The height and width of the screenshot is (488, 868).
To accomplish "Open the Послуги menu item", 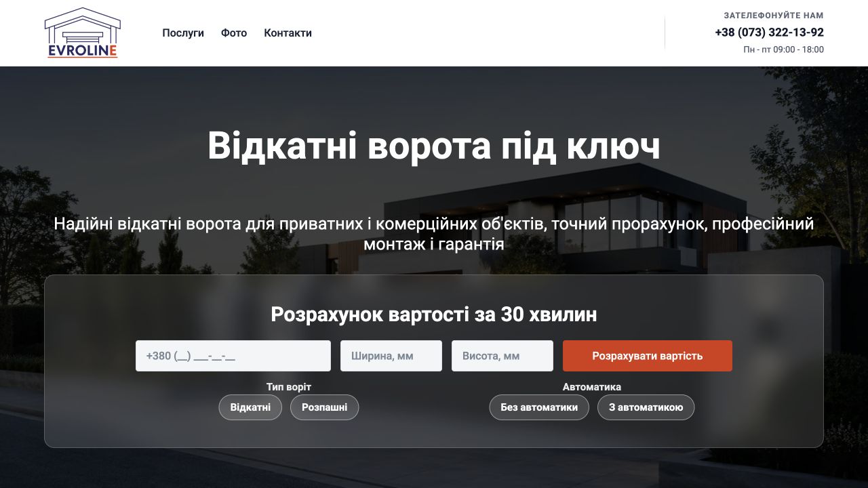I will pyautogui.click(x=183, y=33).
